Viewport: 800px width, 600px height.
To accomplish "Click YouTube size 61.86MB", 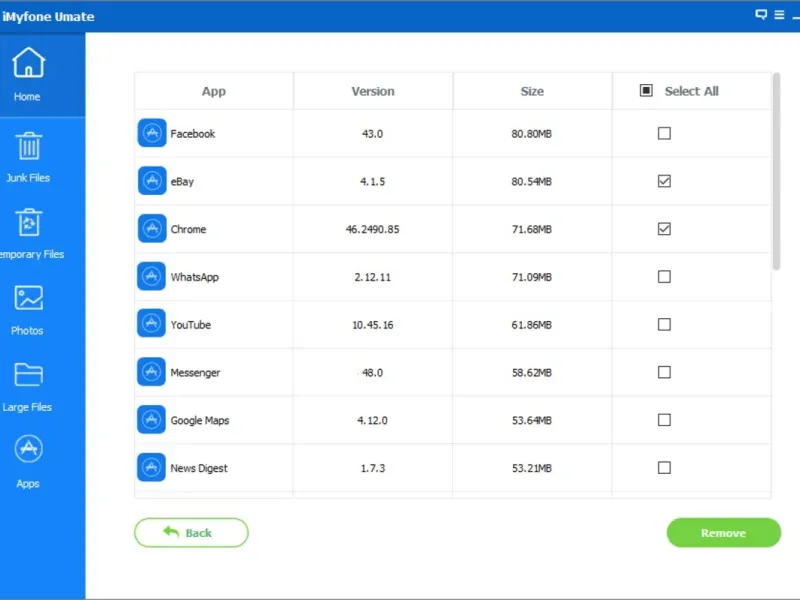I will 532,325.
